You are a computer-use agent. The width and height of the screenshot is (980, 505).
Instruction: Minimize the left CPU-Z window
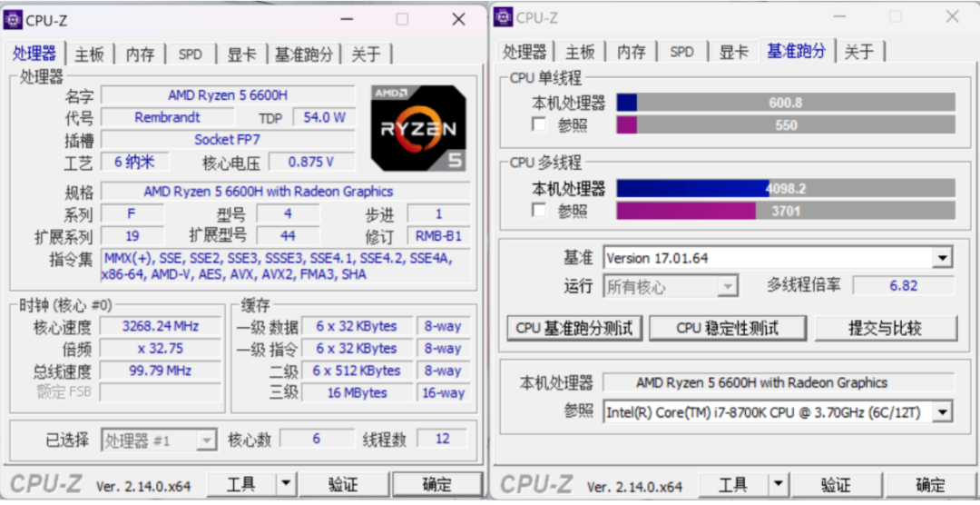347,19
